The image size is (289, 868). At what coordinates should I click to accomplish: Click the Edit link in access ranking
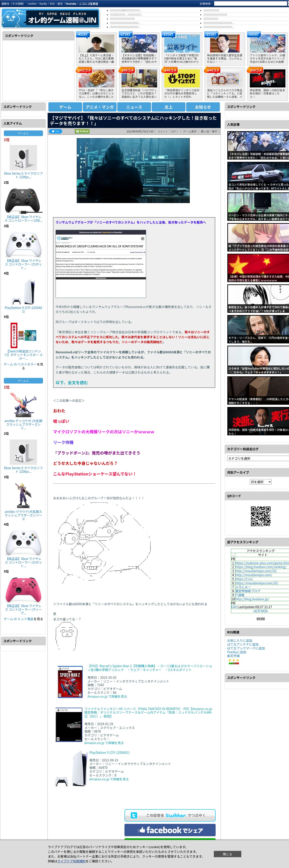[234, 607]
